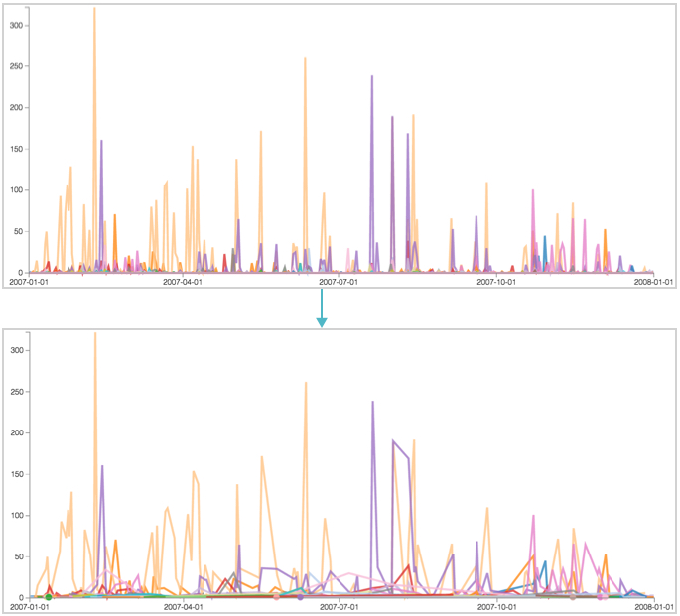Select the tallest light-orange peak in upper chart

pyautogui.click(x=94, y=10)
